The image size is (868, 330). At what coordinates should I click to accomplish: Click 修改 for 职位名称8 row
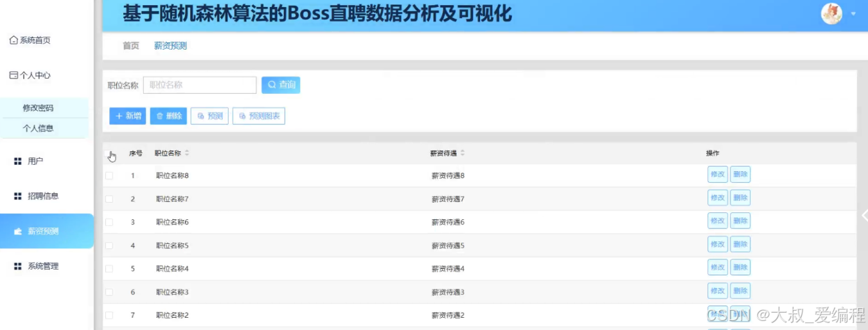(717, 174)
